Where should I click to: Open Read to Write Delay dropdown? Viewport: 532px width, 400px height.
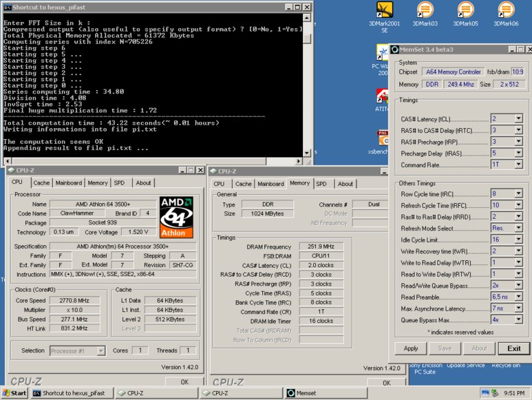(518, 274)
